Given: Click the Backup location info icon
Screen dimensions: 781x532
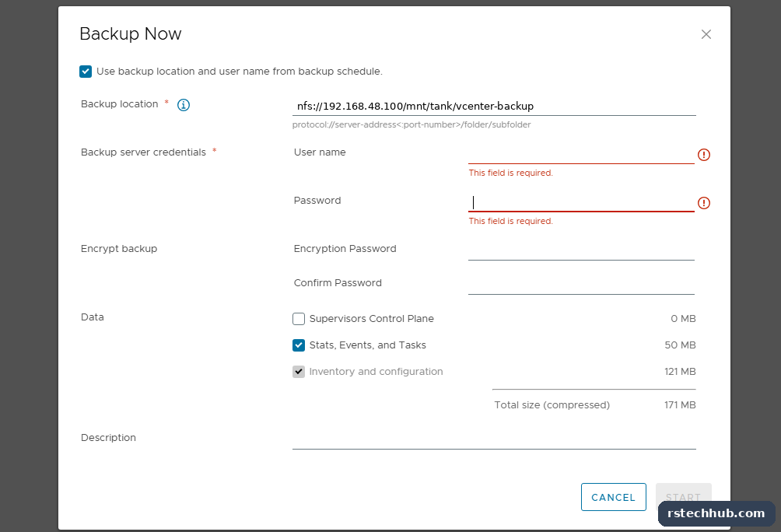Looking at the screenshot, I should (184, 105).
